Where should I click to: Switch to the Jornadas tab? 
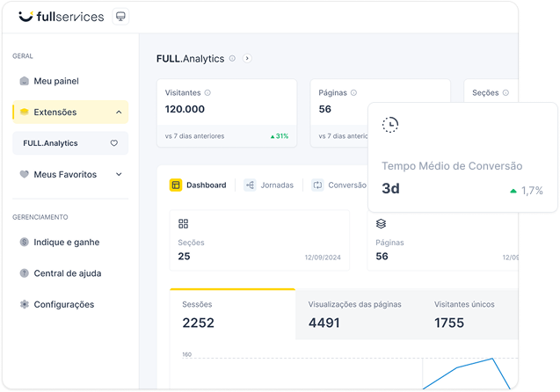269,185
